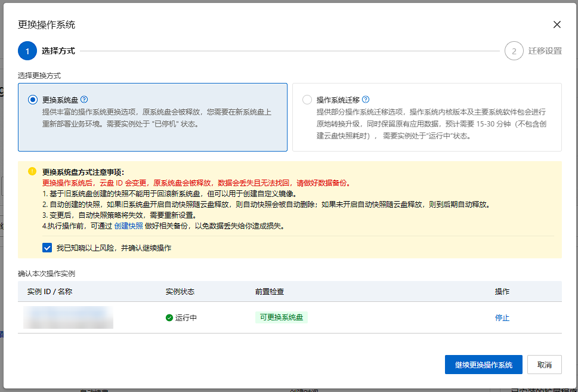Open the 创建快照 link

click(x=128, y=226)
